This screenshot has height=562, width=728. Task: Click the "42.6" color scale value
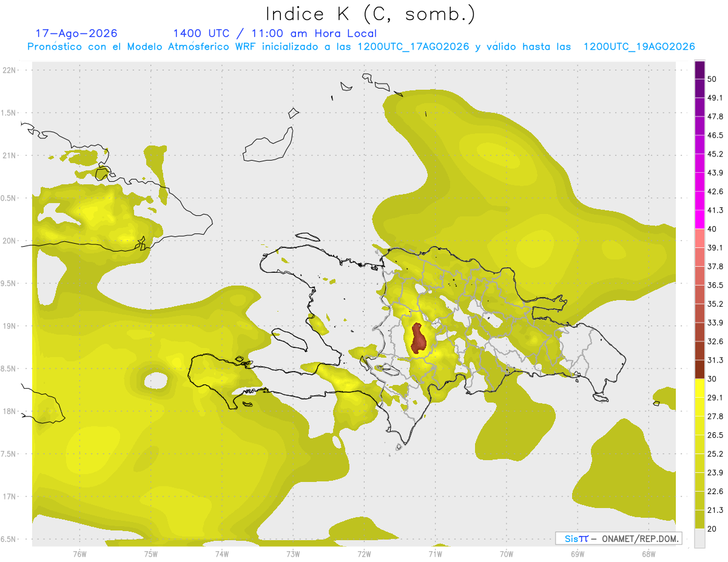point(715,192)
